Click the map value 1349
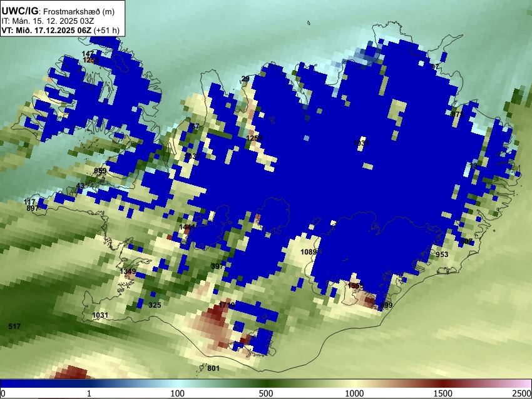This screenshot has width=532, height=399. point(128,271)
